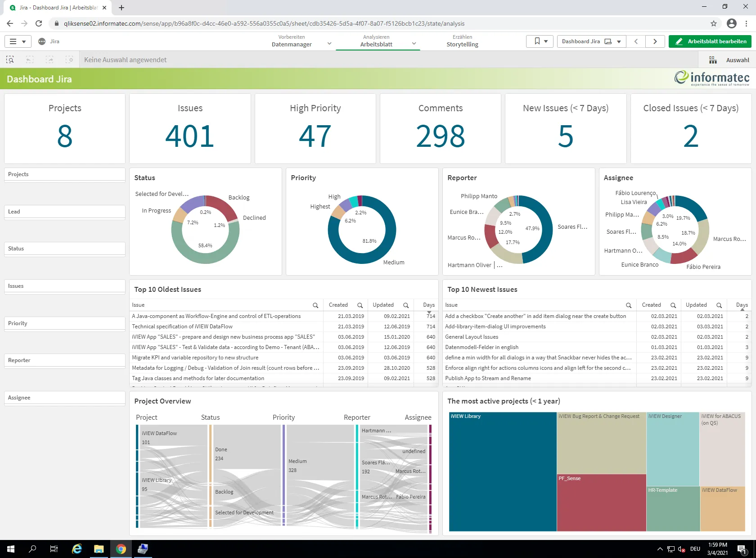Open Chrome profile account icon
The height and width of the screenshot is (558, 756).
pyautogui.click(x=732, y=23)
